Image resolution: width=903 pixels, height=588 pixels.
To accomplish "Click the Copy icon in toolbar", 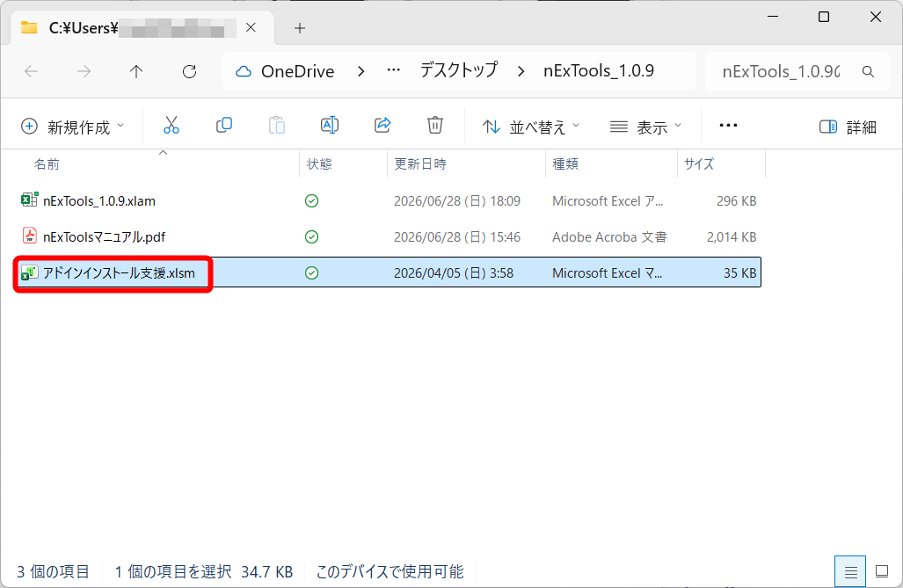I will click(x=224, y=125).
